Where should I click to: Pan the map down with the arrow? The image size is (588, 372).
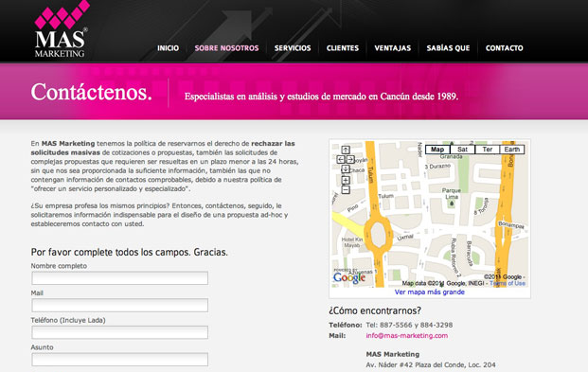(346, 169)
